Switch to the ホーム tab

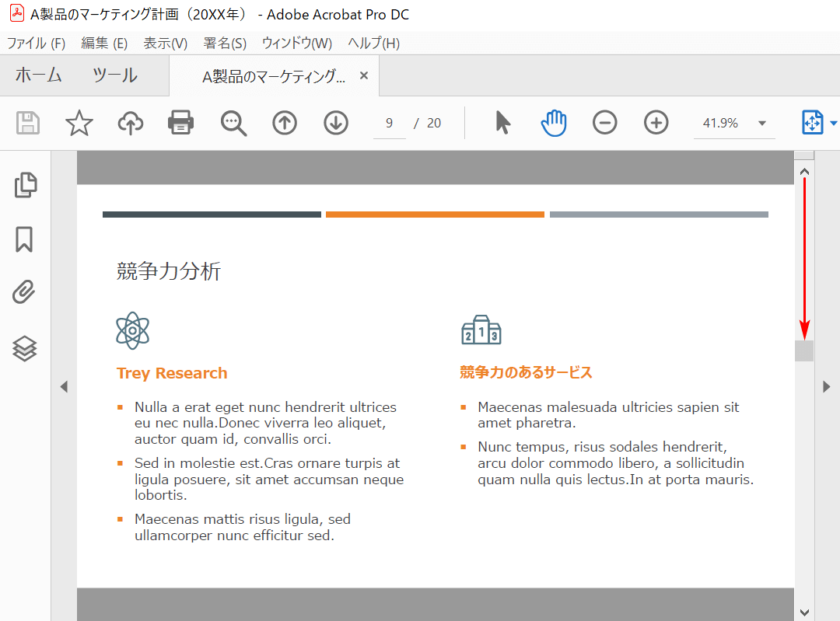coord(38,75)
